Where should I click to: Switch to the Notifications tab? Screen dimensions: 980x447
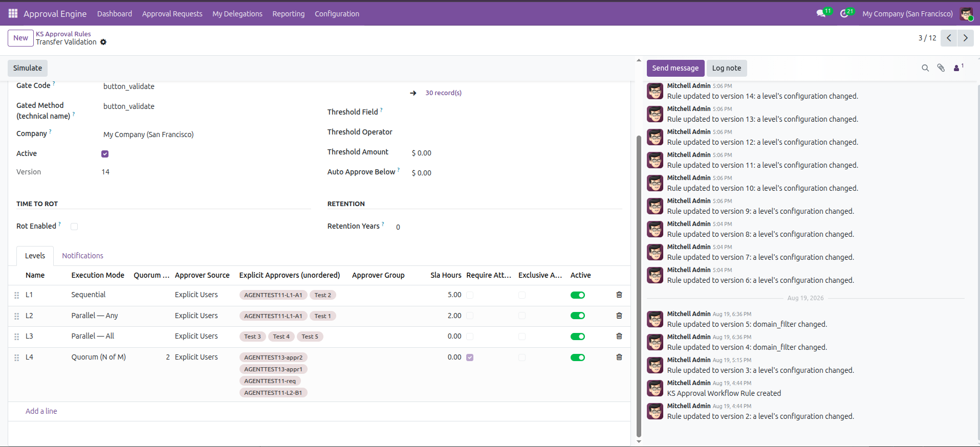[82, 256]
